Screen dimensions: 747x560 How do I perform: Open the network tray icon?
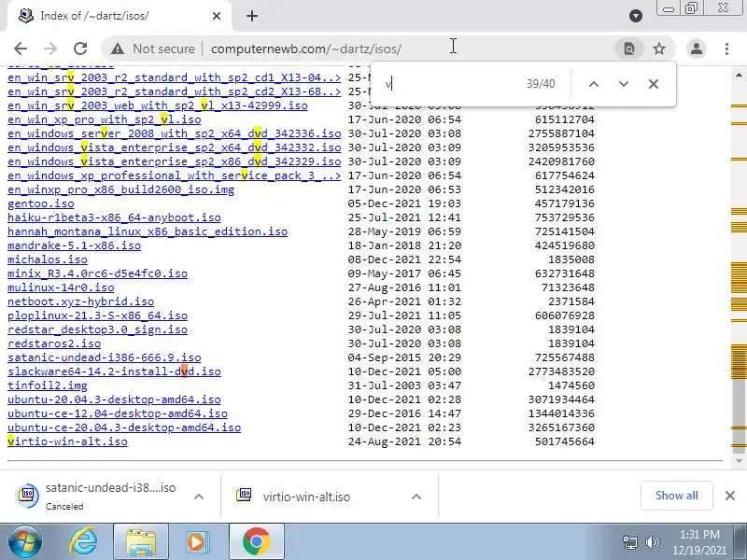tap(630, 542)
